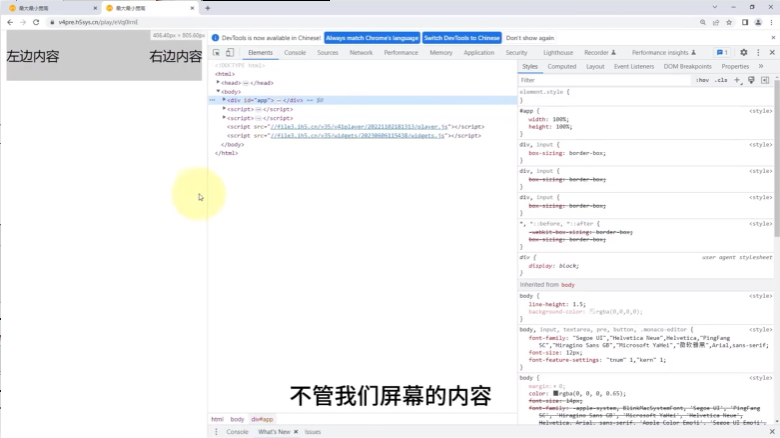Click Don't show again button
780x438 pixels.
pos(530,38)
